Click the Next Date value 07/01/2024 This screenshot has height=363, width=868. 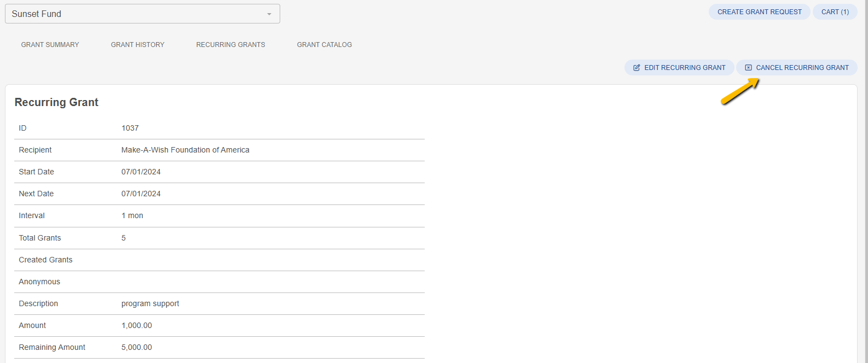pyautogui.click(x=141, y=194)
